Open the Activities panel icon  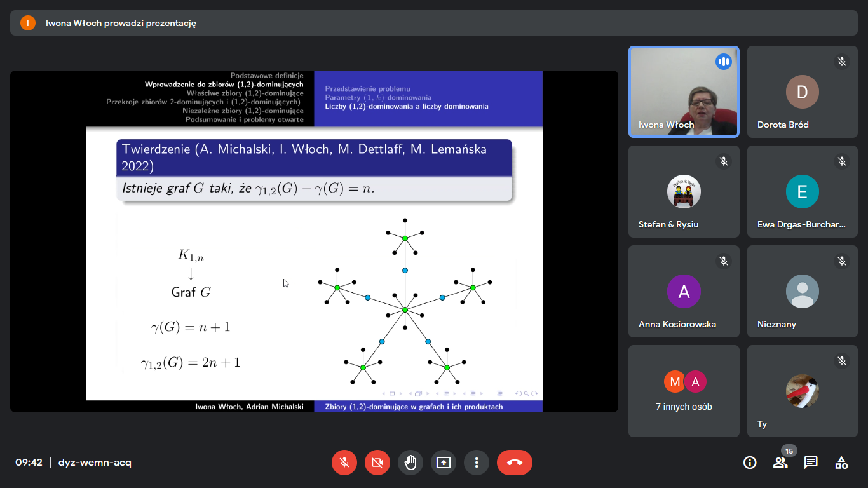[841, 463]
